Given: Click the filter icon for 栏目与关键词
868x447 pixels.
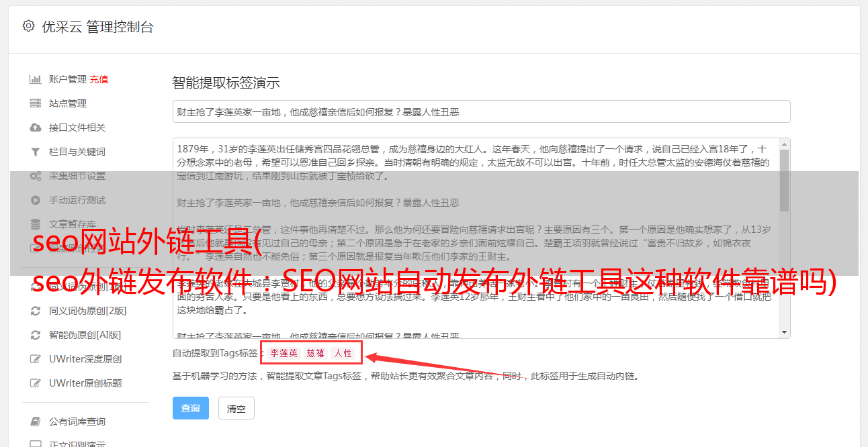Looking at the screenshot, I should click(x=35, y=152).
